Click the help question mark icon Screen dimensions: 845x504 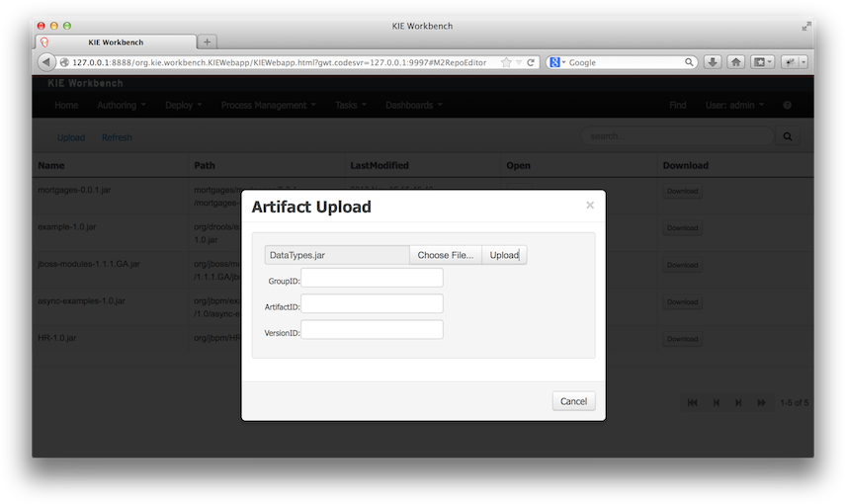[788, 105]
